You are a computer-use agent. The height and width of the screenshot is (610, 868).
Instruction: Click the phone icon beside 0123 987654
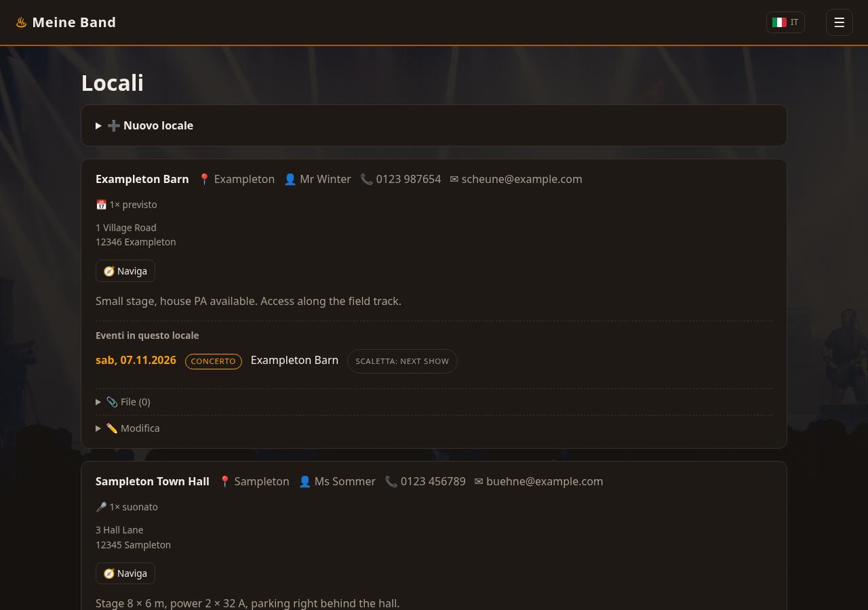367,179
